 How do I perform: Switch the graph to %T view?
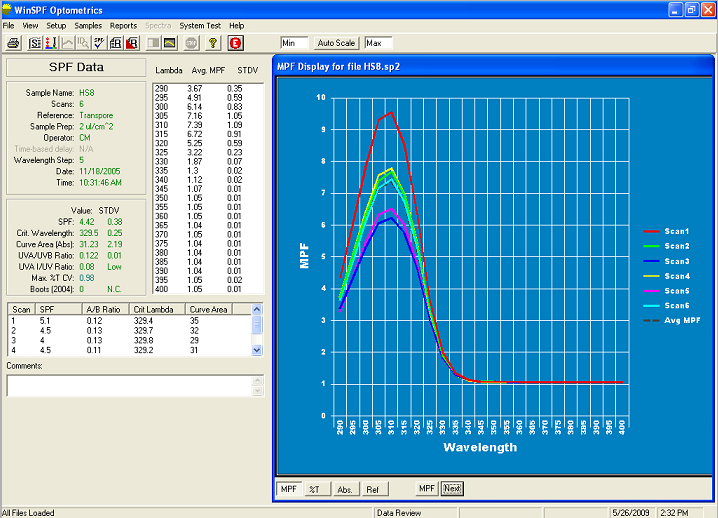pyautogui.click(x=314, y=489)
